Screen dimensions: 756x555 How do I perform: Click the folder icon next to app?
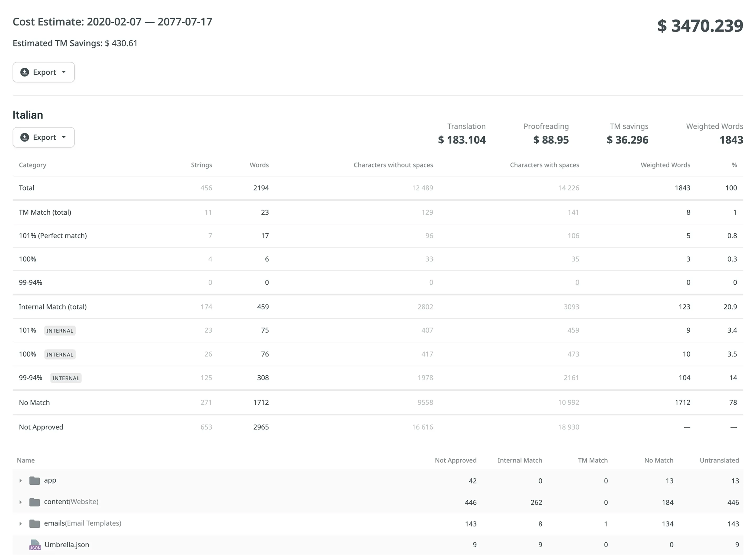point(35,480)
